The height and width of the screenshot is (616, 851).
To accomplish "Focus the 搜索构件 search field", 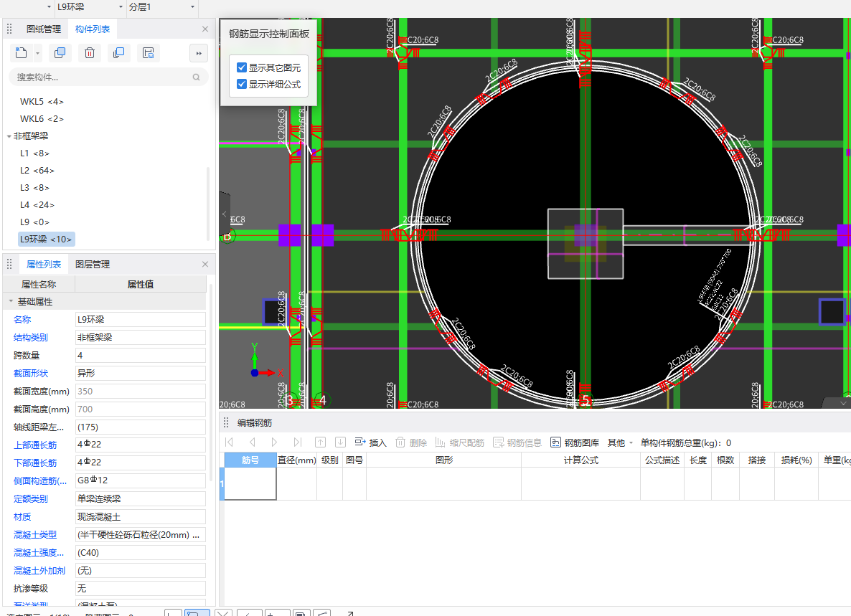I will tap(108, 77).
